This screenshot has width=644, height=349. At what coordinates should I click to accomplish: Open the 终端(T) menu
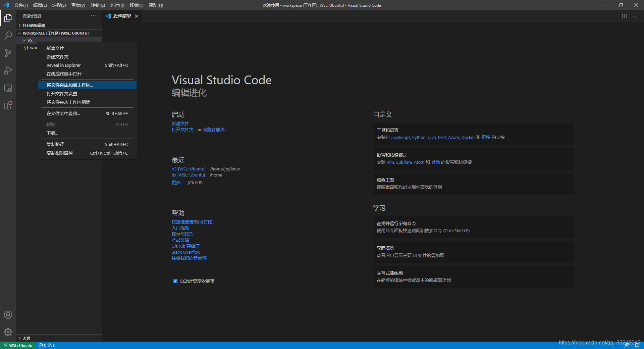pyautogui.click(x=136, y=5)
